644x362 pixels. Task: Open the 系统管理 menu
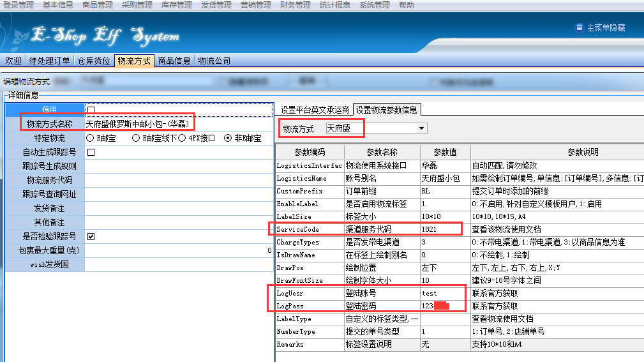pos(374,5)
